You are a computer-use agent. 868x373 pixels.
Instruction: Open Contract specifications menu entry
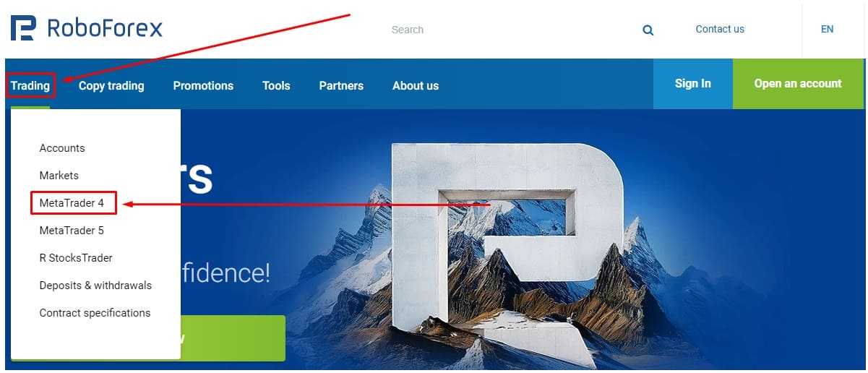point(95,313)
